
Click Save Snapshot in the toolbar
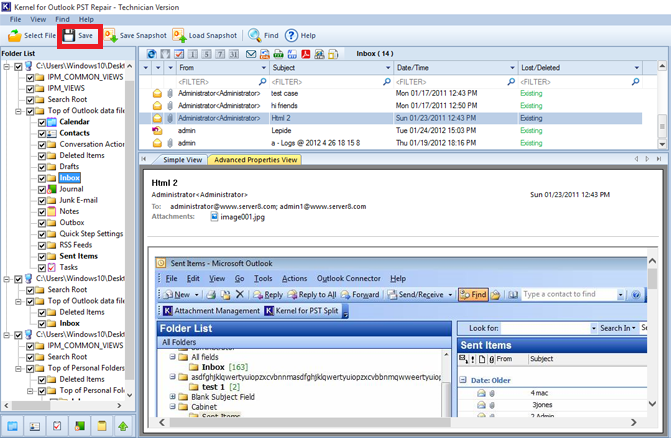click(x=135, y=36)
